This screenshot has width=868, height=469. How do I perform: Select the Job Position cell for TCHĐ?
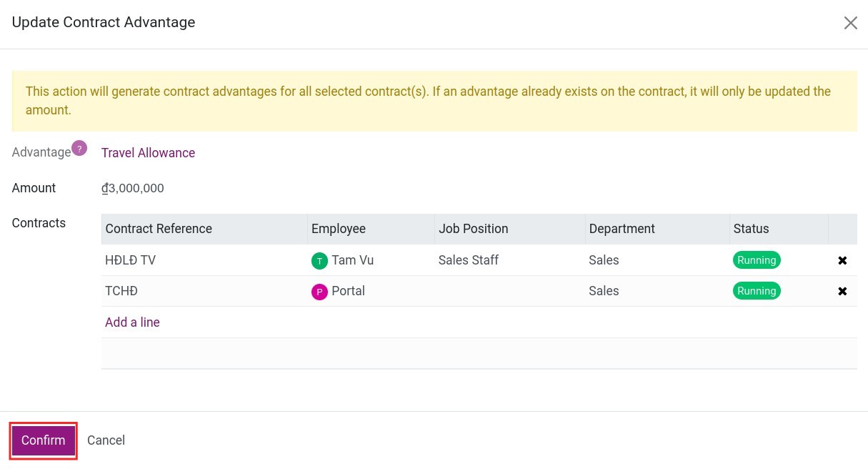pos(500,291)
